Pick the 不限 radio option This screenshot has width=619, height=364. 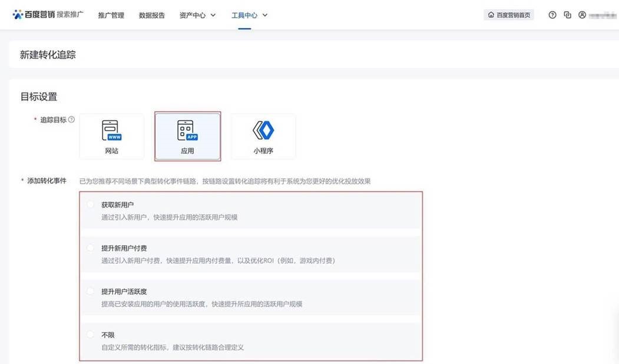click(x=90, y=335)
